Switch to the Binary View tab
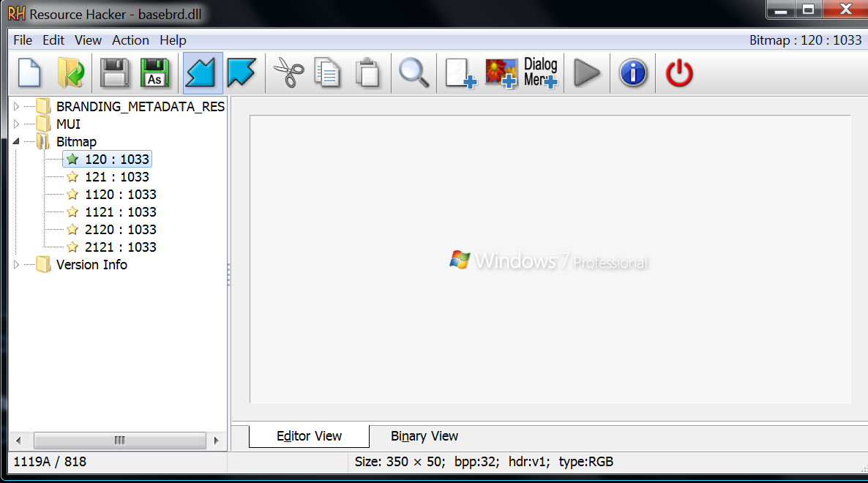868x483 pixels. pyautogui.click(x=424, y=436)
